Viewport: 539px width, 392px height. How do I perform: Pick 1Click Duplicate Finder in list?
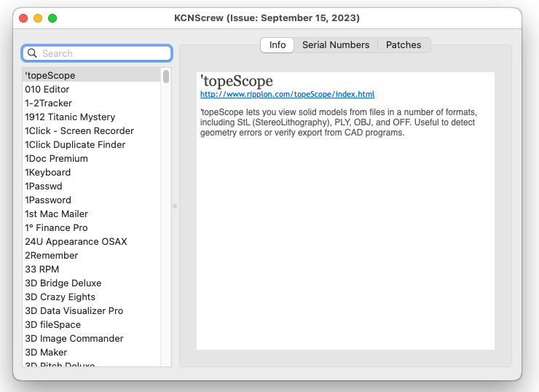[92, 145]
